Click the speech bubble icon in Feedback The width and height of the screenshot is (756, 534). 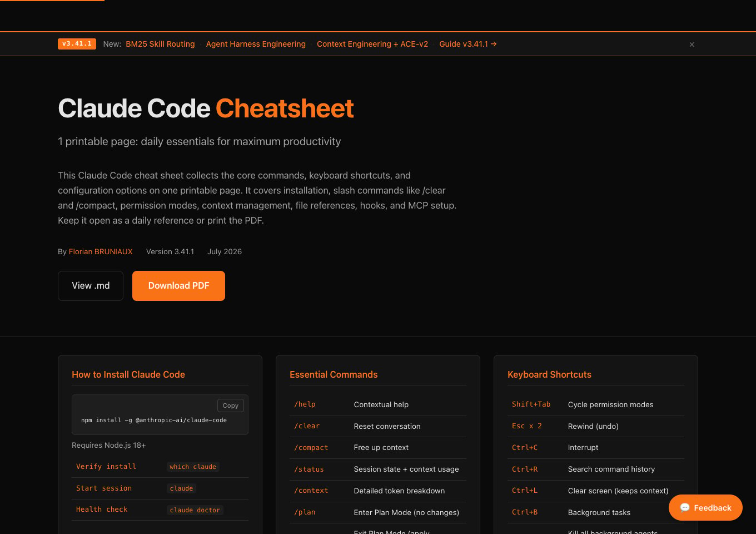pos(685,508)
